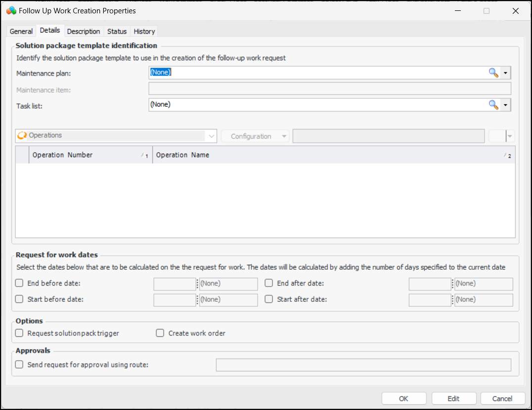Switch to the General tab
This screenshot has width=532, height=410.
21,31
